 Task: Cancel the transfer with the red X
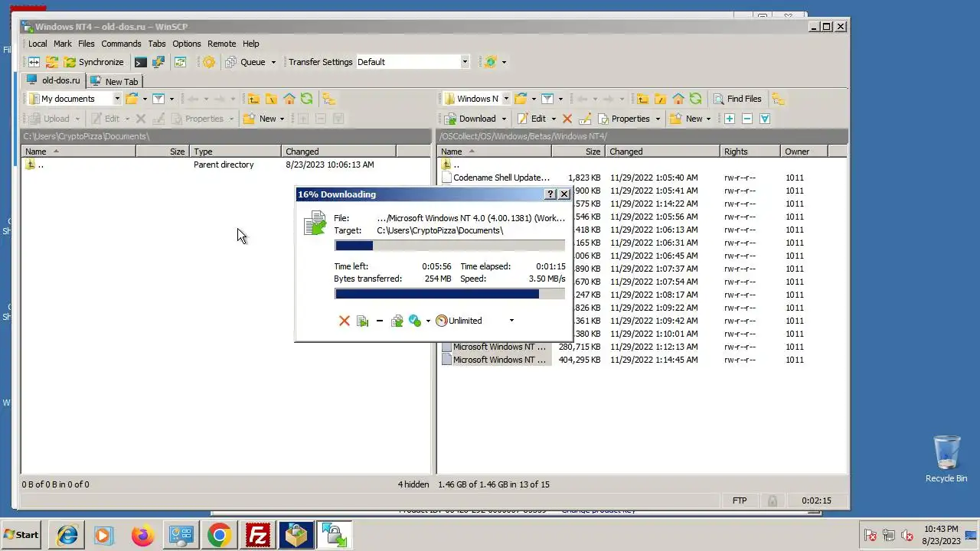point(344,321)
